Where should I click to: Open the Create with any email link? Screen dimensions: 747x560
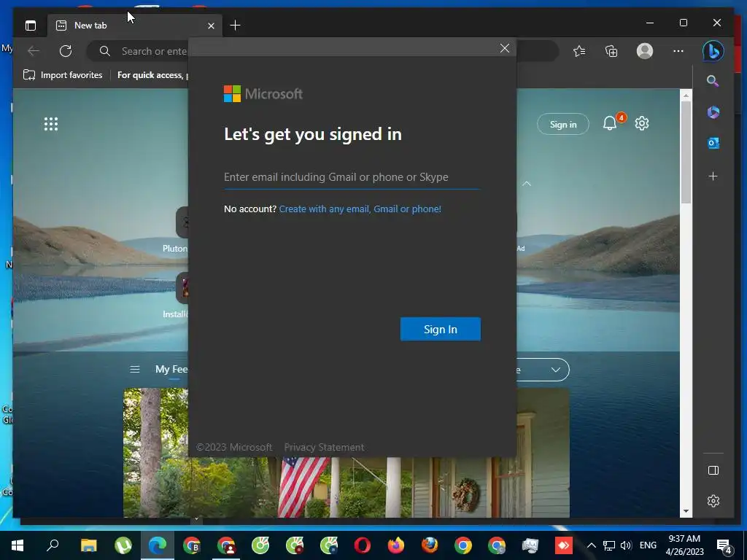(360, 209)
